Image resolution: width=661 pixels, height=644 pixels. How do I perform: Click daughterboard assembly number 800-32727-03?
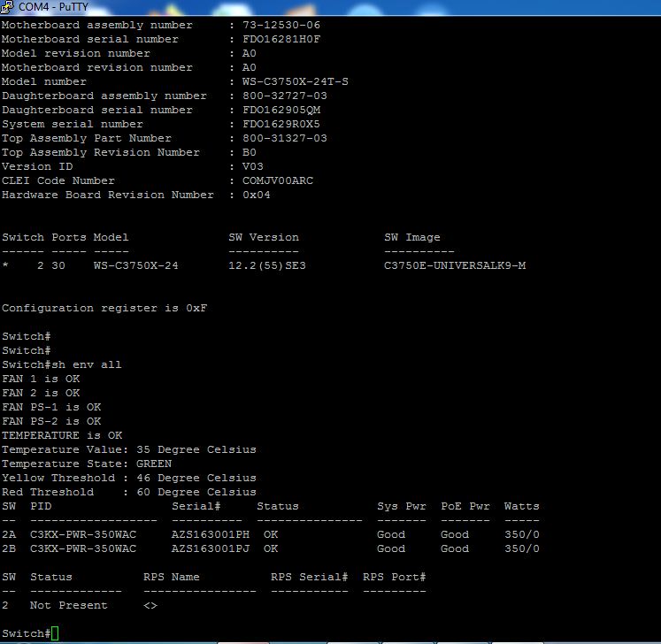coord(285,96)
